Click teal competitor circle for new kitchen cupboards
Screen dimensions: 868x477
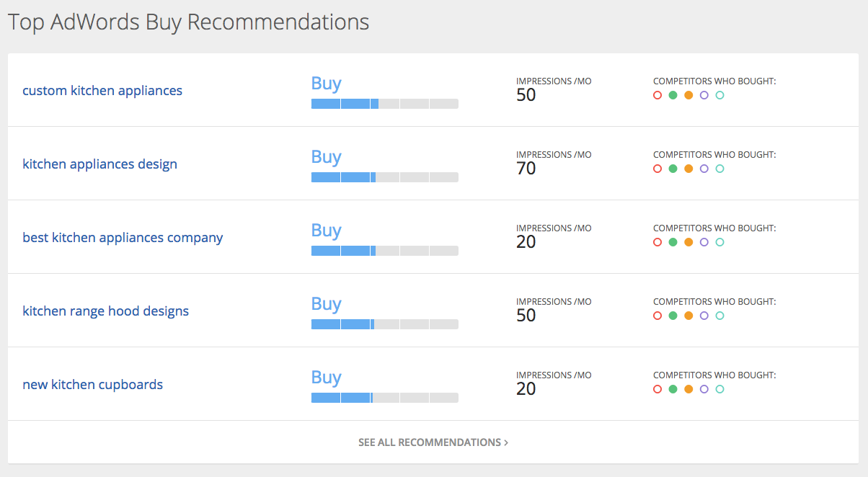click(719, 389)
